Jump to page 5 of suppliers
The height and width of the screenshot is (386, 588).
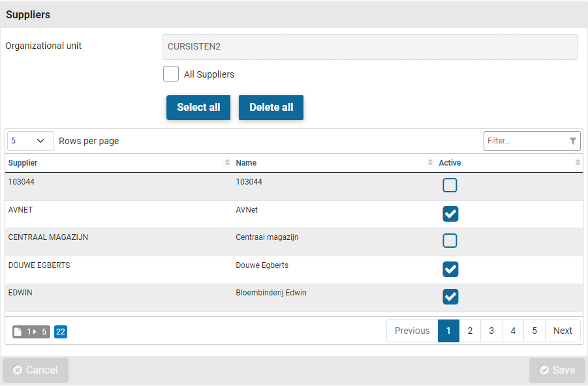click(534, 331)
